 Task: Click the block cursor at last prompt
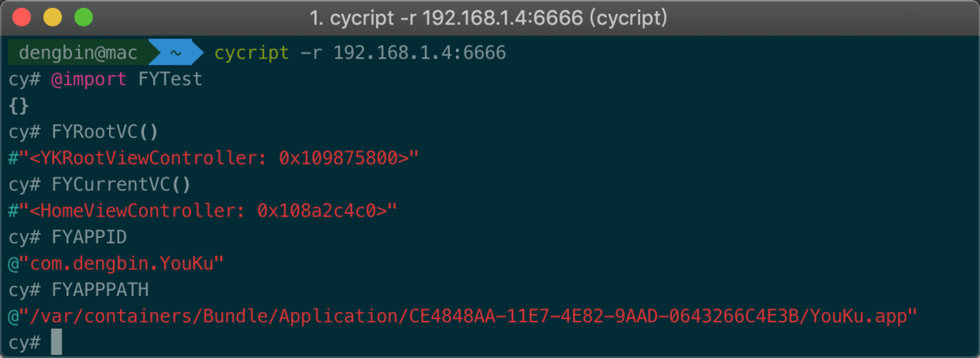click(56, 342)
